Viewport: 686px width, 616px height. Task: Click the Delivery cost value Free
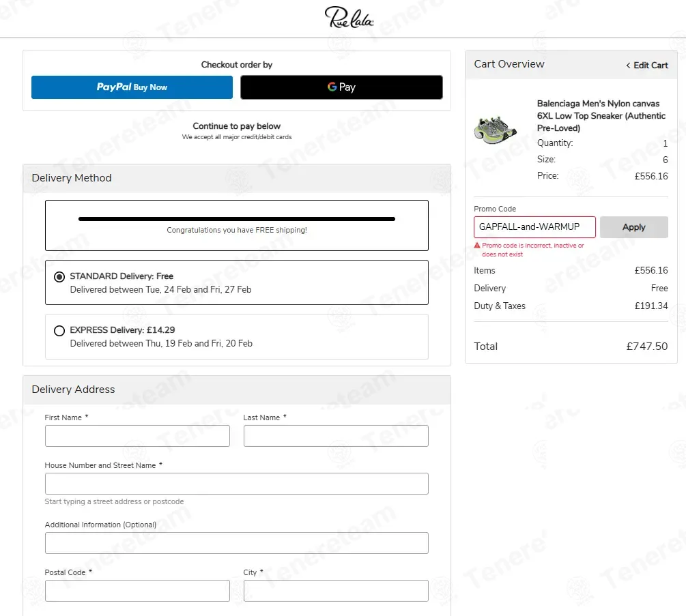click(x=659, y=288)
